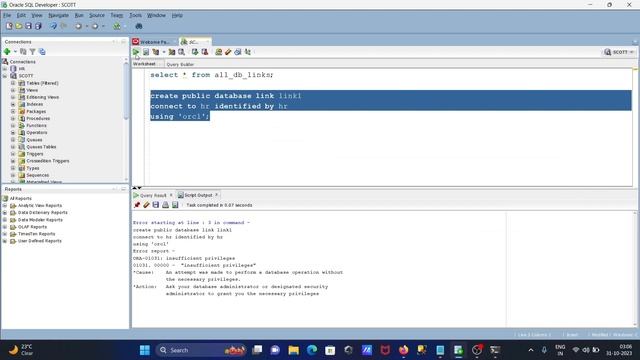
Task: Switch to the Welcome Page tab
Action: coord(154,42)
